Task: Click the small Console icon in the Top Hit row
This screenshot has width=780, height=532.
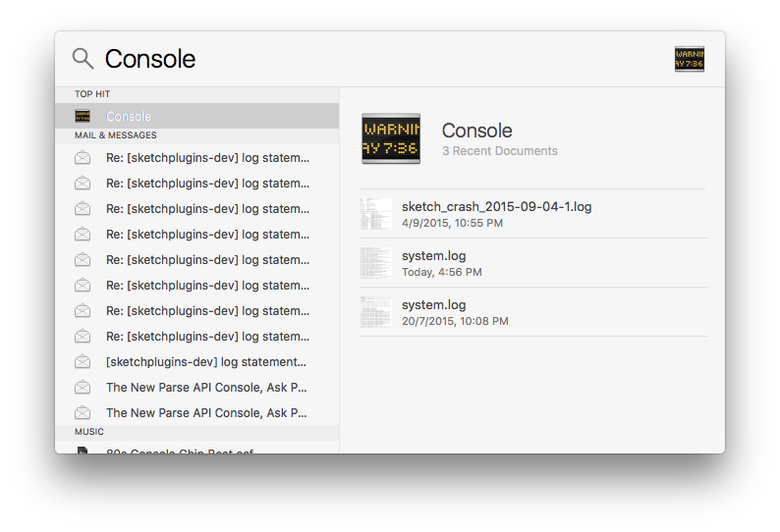Action: pyautogui.click(x=83, y=117)
